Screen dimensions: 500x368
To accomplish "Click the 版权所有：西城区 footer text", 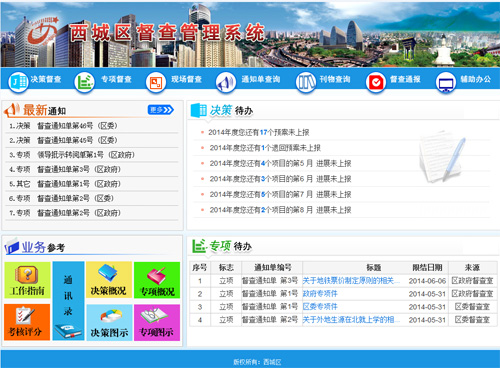I will pyautogui.click(x=257, y=362).
